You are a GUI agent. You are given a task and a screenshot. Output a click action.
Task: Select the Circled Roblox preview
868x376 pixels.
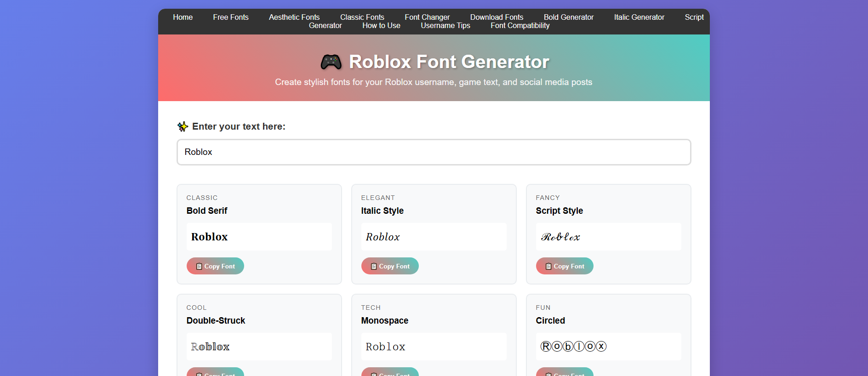608,347
